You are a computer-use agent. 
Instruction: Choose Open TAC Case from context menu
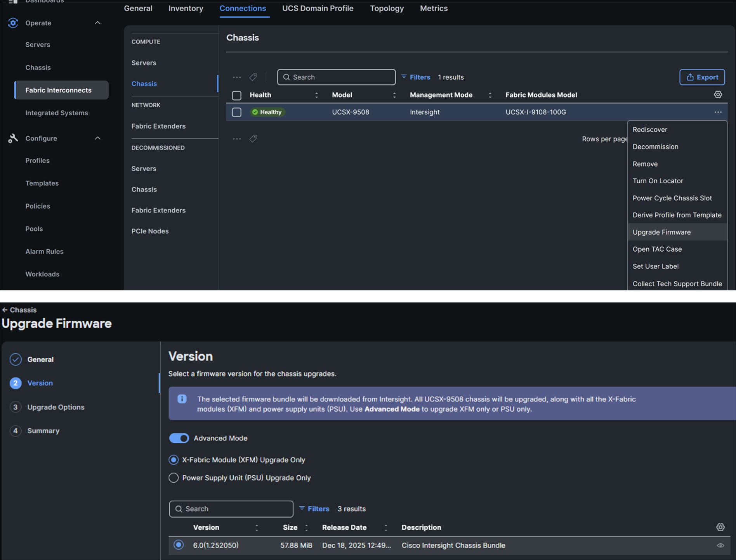click(x=677, y=249)
